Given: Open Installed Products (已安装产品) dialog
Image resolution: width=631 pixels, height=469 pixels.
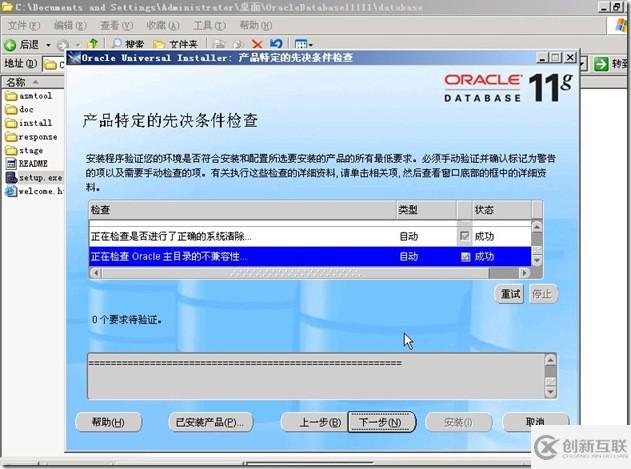Looking at the screenshot, I should click(x=210, y=422).
